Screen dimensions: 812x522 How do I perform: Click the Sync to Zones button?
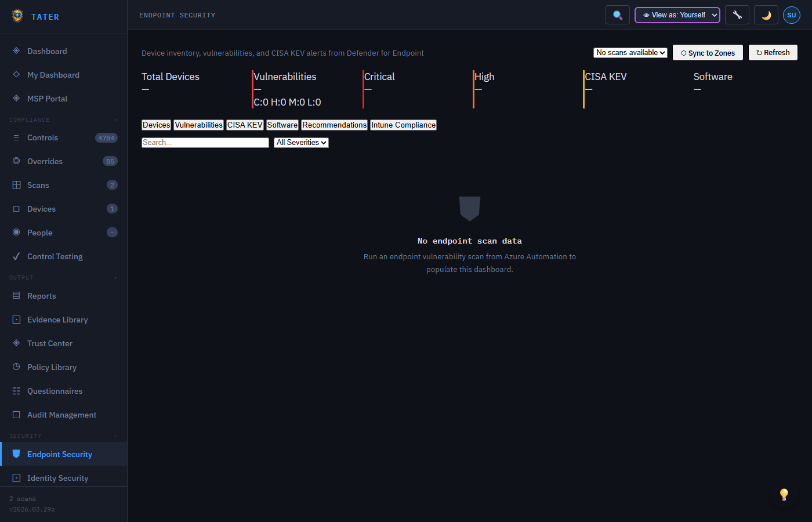708,53
